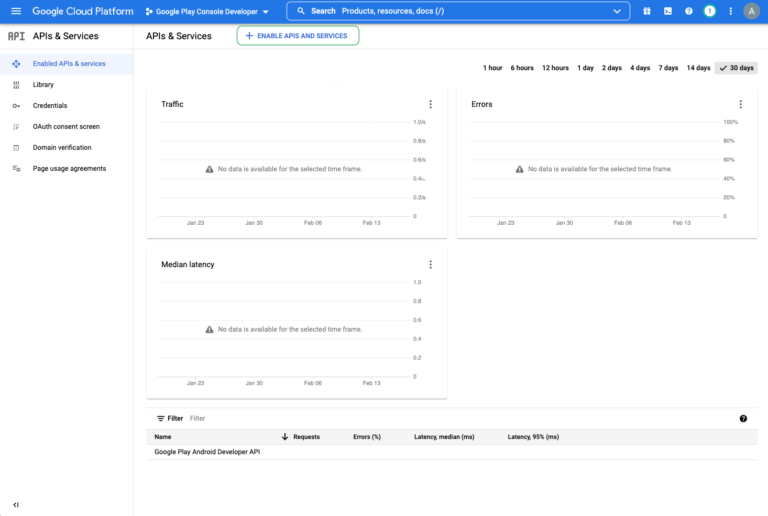
Task: Open the Median latency chart options menu
Action: point(431,265)
